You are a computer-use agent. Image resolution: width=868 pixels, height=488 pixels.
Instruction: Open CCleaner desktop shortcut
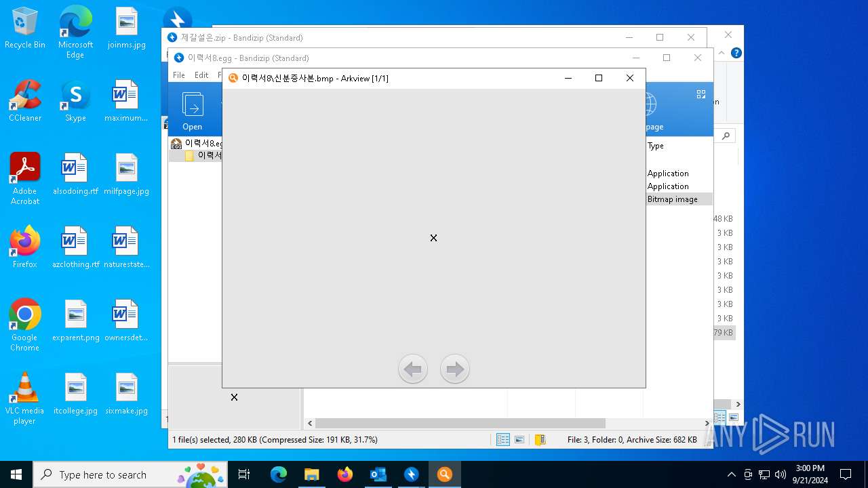[25, 101]
